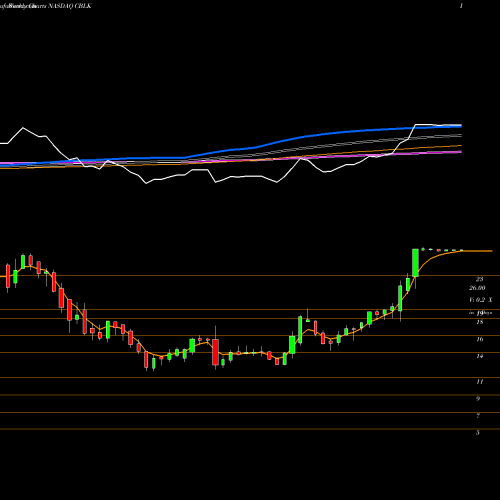Select the 11 price axis label

(x=480, y=382)
